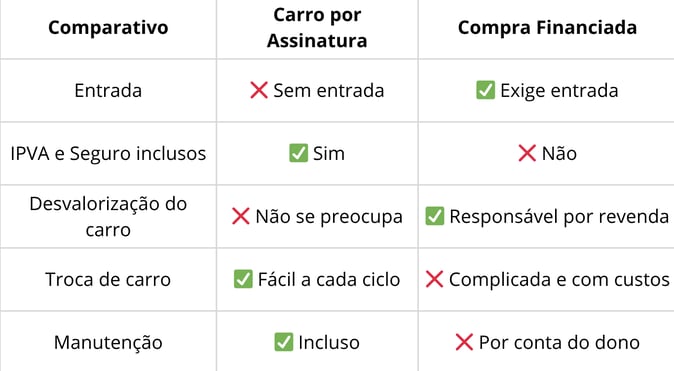Select the Entrada row label
The height and width of the screenshot is (371, 674).
tap(108, 91)
